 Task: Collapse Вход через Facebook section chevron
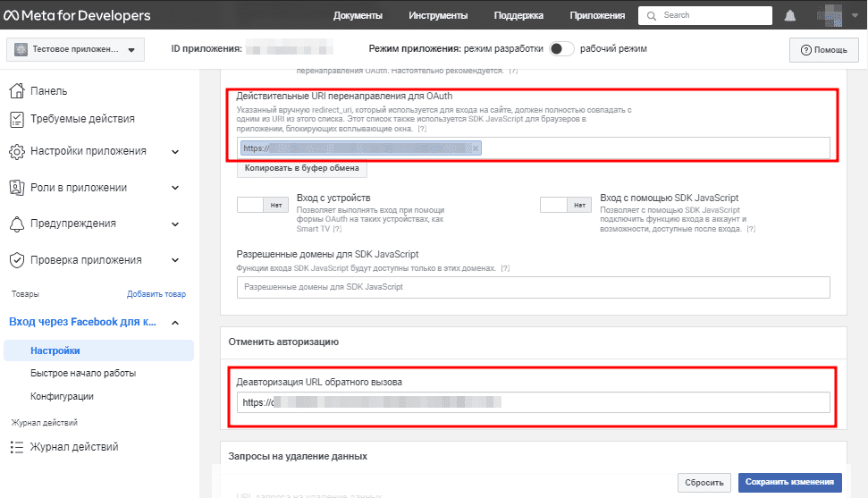[175, 323]
